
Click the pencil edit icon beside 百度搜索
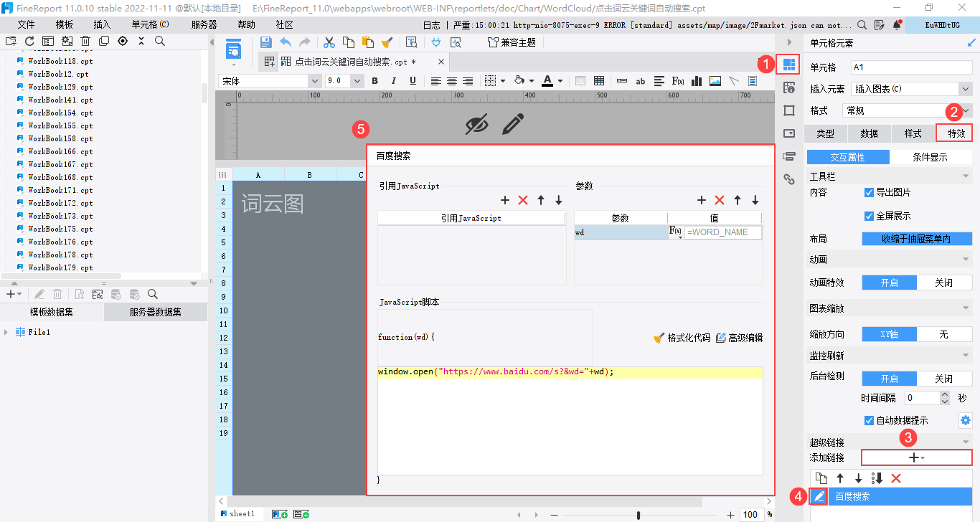point(819,496)
